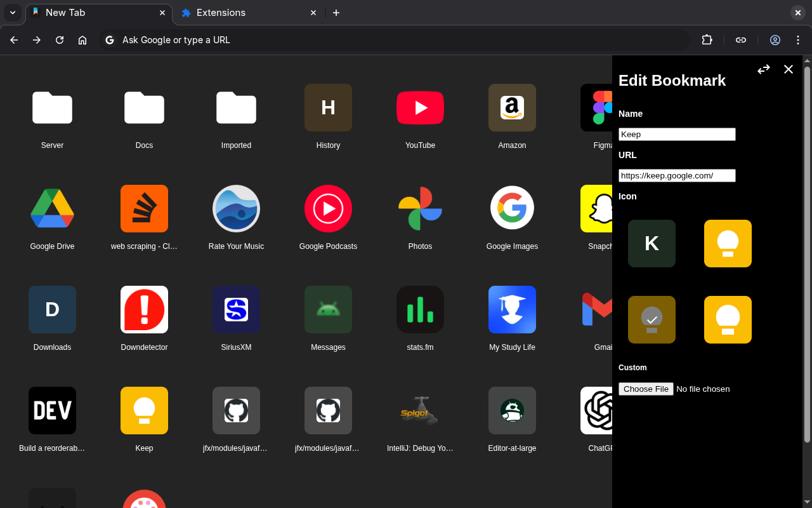Switch to the Extensions tab
This screenshot has width=812, height=508.
click(249, 13)
